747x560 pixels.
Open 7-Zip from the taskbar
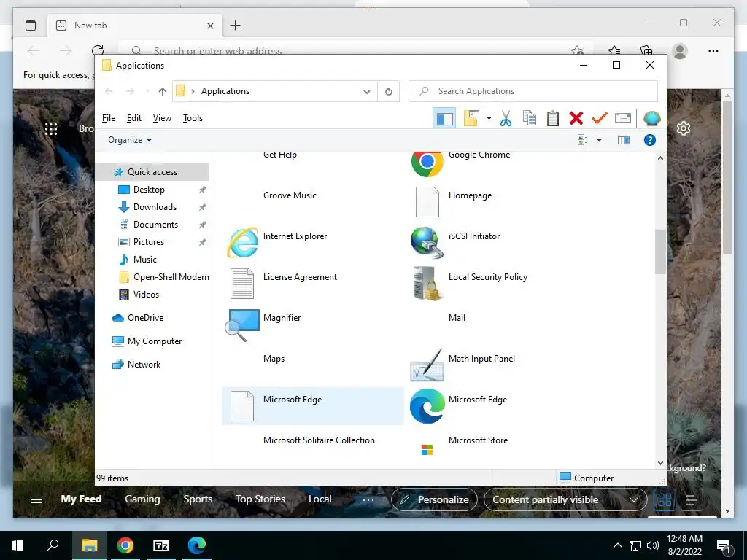click(x=161, y=545)
